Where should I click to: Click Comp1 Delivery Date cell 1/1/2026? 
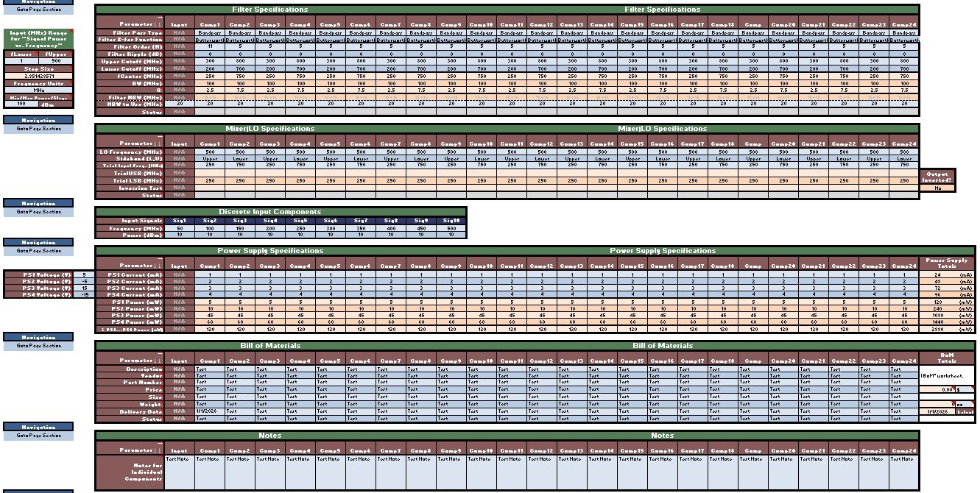pos(210,412)
